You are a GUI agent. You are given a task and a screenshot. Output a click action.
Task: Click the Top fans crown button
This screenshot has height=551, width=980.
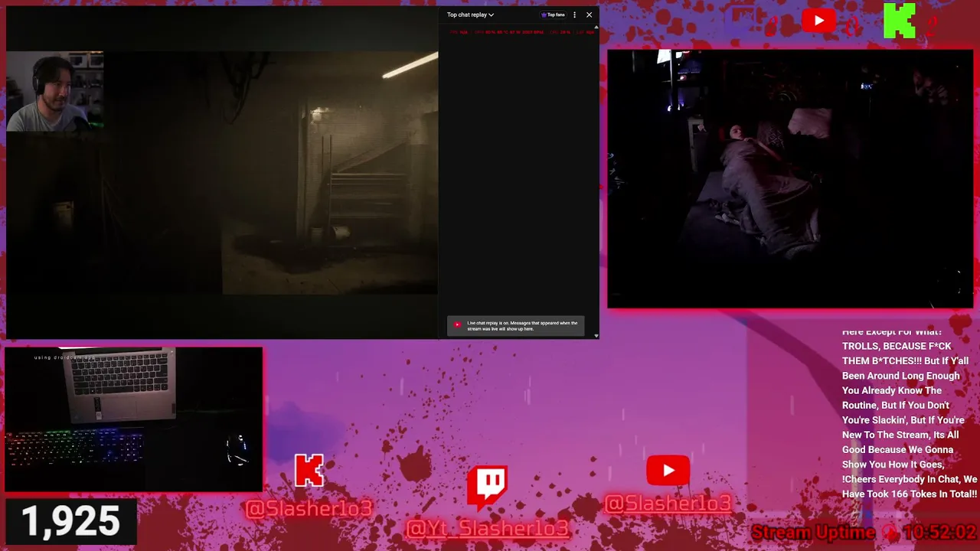point(553,15)
